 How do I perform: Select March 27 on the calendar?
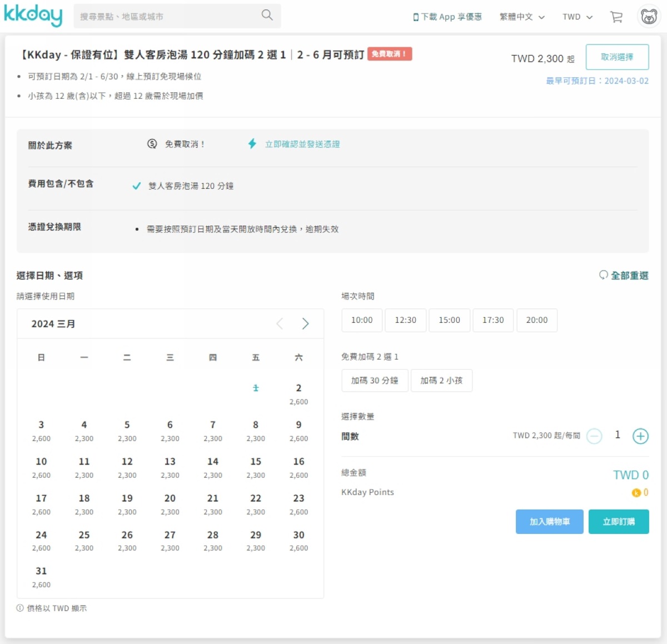[170, 541]
